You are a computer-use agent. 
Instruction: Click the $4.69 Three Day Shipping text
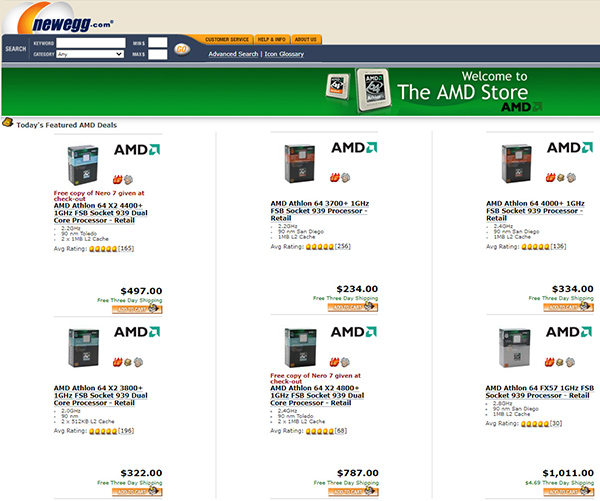click(x=559, y=483)
